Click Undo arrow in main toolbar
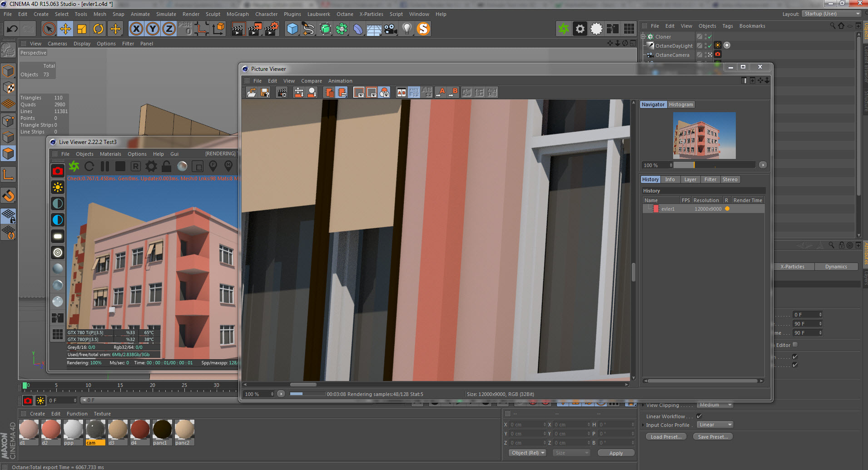 click(x=12, y=29)
